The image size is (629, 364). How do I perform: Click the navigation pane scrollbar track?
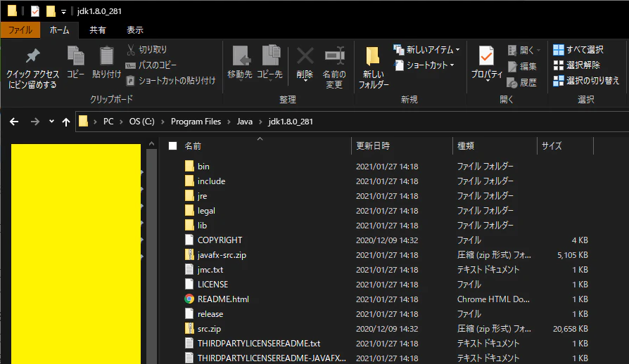(x=151, y=256)
